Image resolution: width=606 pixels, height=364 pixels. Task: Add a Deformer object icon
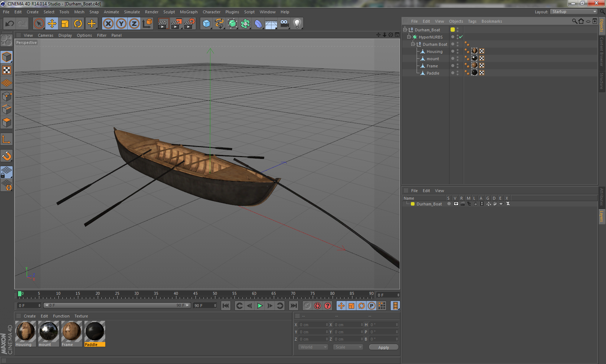[x=258, y=24]
